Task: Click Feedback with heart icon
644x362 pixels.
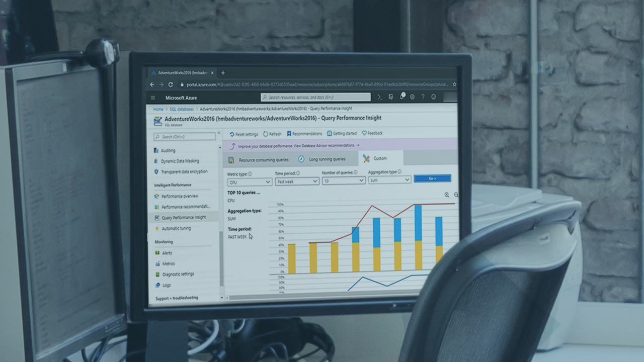Action: click(x=372, y=133)
